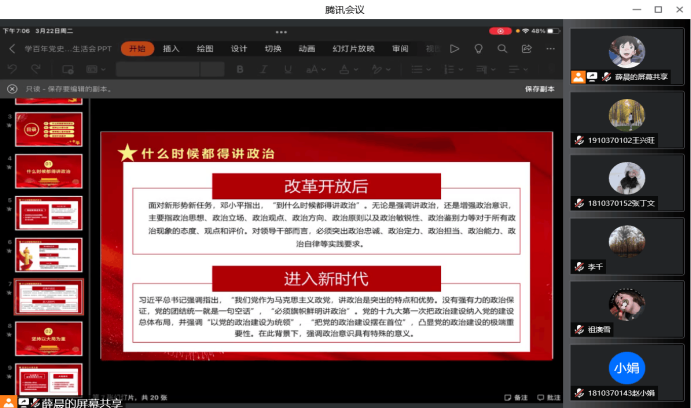Open the lightbulb tell-me icon

pyautogui.click(x=478, y=48)
